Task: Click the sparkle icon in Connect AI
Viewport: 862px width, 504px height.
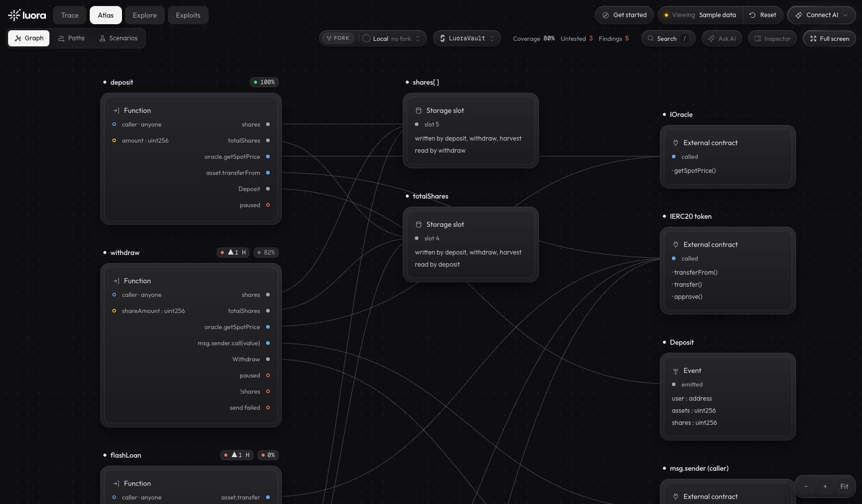Action: [798, 15]
